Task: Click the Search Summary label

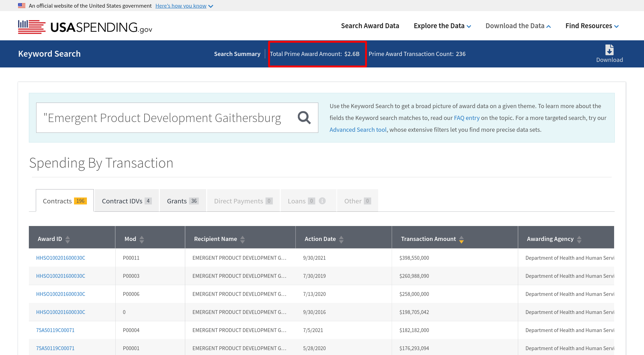Action: pyautogui.click(x=237, y=54)
